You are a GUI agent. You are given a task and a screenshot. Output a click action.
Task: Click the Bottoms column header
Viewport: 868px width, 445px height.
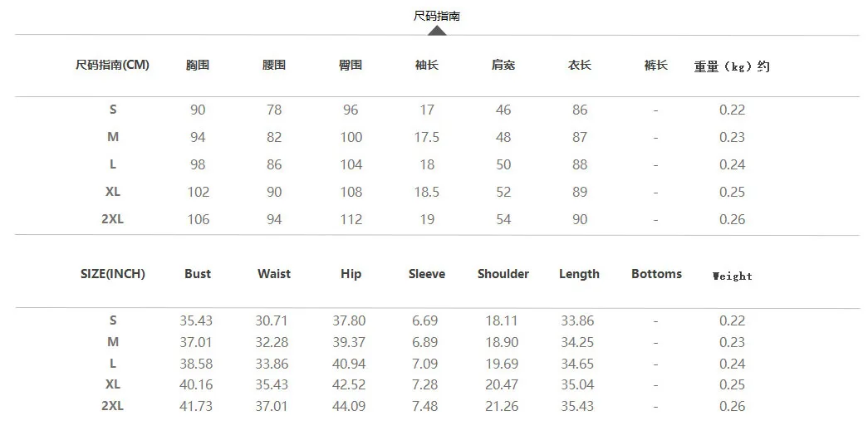(x=656, y=274)
